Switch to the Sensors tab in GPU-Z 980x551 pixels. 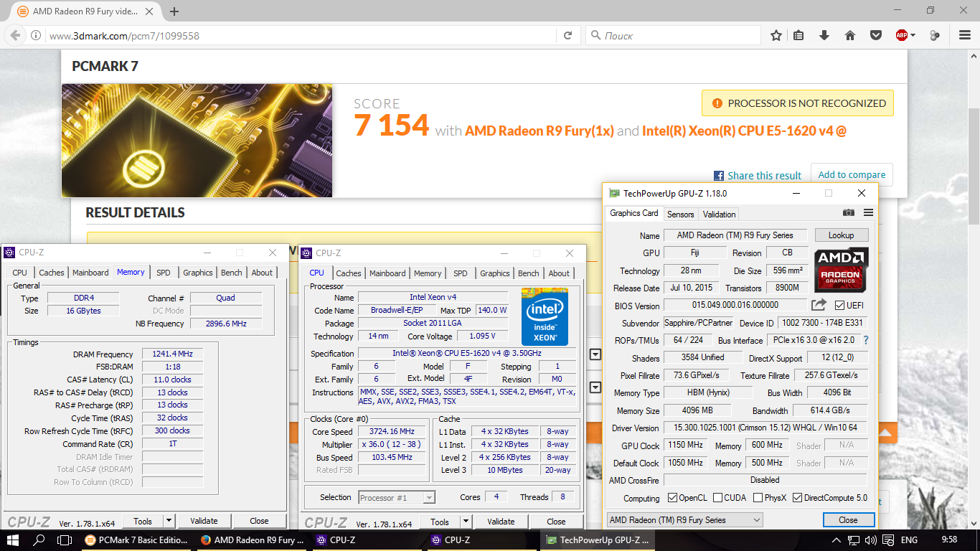point(681,214)
